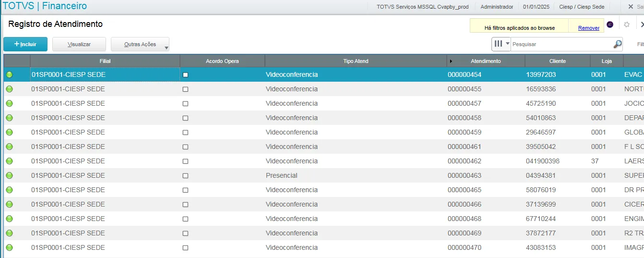Click green status dot for atendimento 000000463
Screen dimensions: 644x258
point(9,175)
